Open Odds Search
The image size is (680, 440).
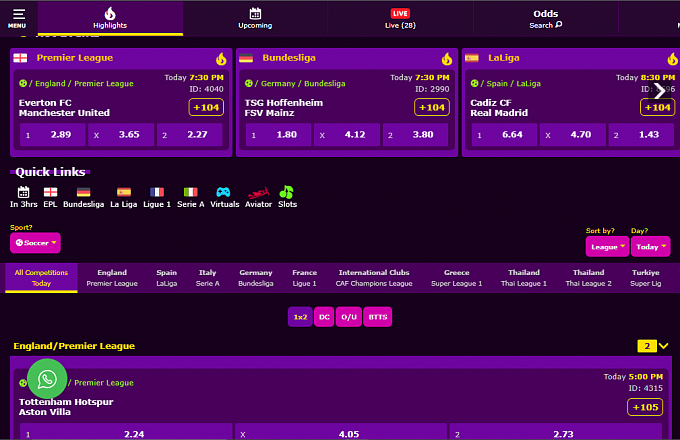point(546,19)
